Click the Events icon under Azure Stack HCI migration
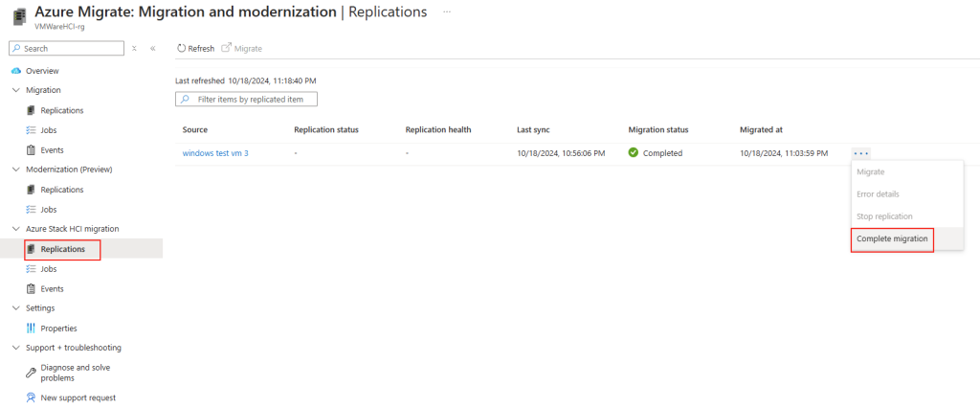The image size is (980, 408). click(x=31, y=289)
